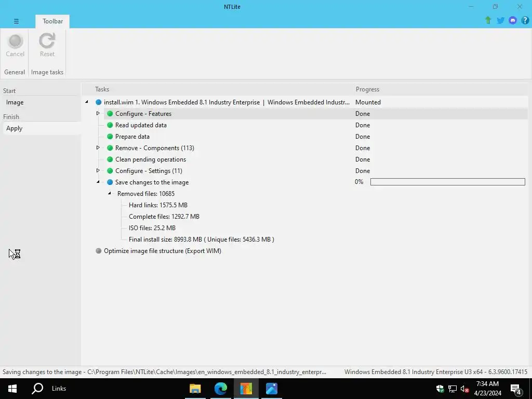Screen dimensions: 532x399
Task: Click gray status dot of Optimize image file
Action: click(x=98, y=251)
